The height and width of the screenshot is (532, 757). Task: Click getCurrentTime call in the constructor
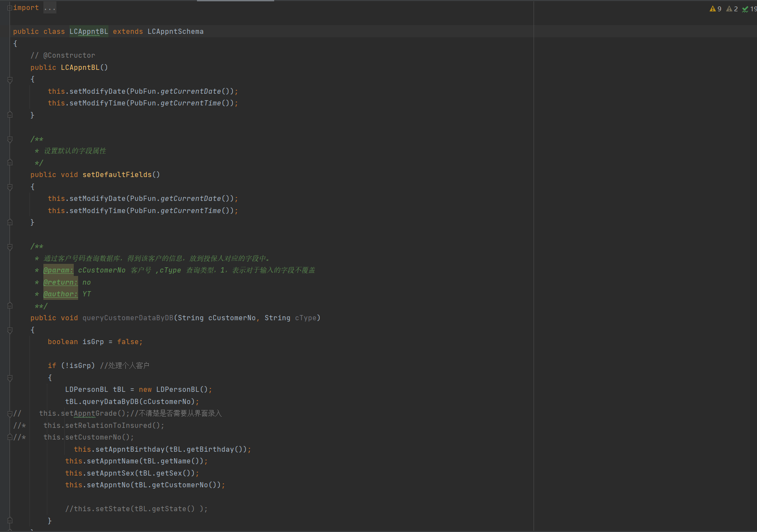(x=191, y=103)
